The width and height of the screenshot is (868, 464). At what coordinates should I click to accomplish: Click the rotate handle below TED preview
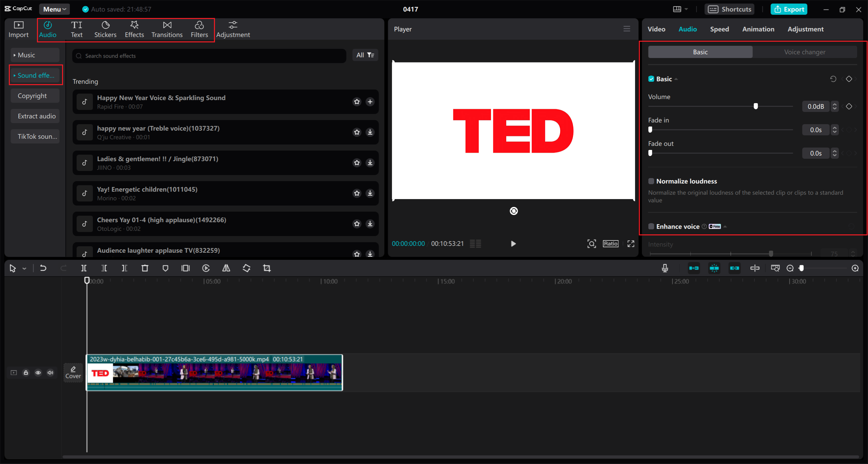click(x=514, y=211)
